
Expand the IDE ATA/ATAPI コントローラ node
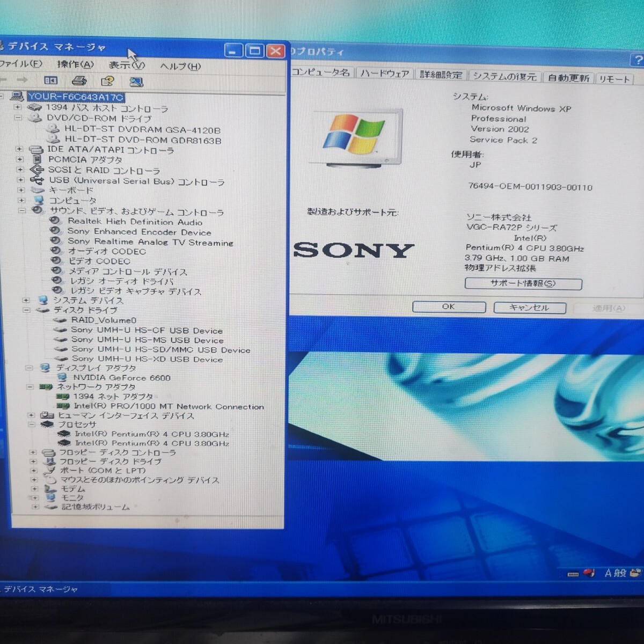click(19, 149)
